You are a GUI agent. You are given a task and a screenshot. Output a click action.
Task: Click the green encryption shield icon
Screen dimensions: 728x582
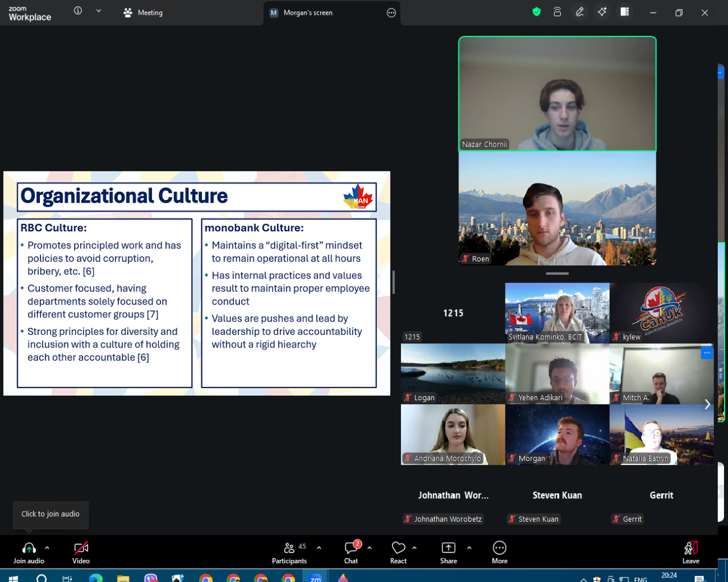click(536, 12)
